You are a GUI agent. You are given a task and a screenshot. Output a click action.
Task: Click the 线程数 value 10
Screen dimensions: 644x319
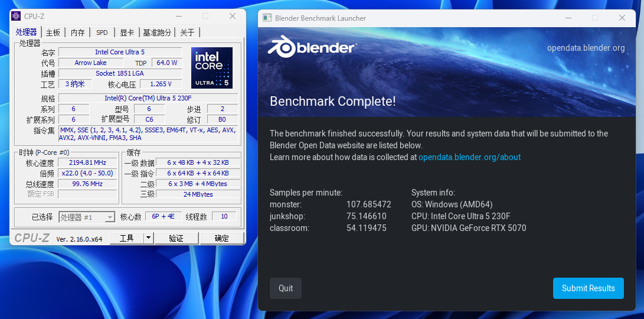224,217
